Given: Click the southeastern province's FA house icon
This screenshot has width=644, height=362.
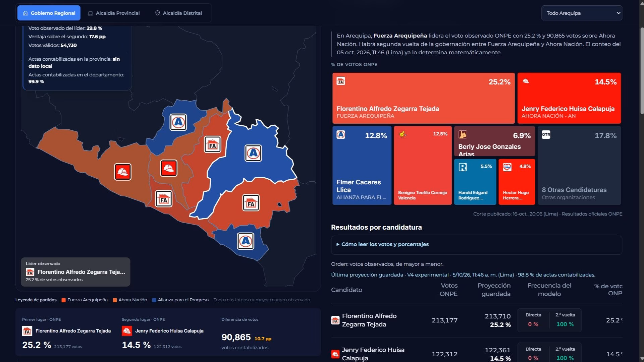Looking at the screenshot, I should (x=251, y=203).
